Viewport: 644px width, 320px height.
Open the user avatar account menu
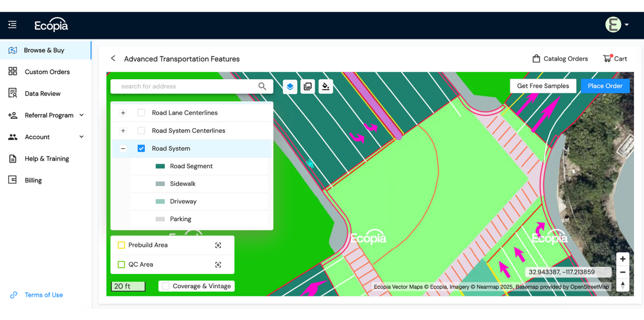tap(613, 25)
